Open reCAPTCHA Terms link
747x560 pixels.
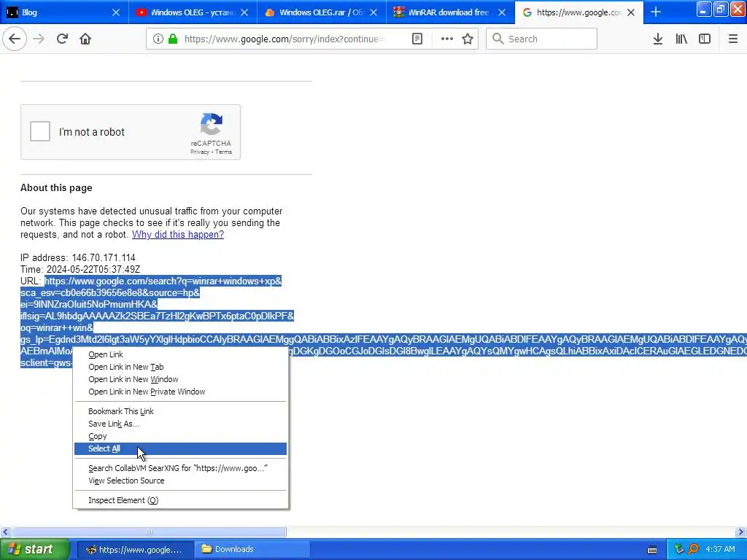tap(223, 152)
